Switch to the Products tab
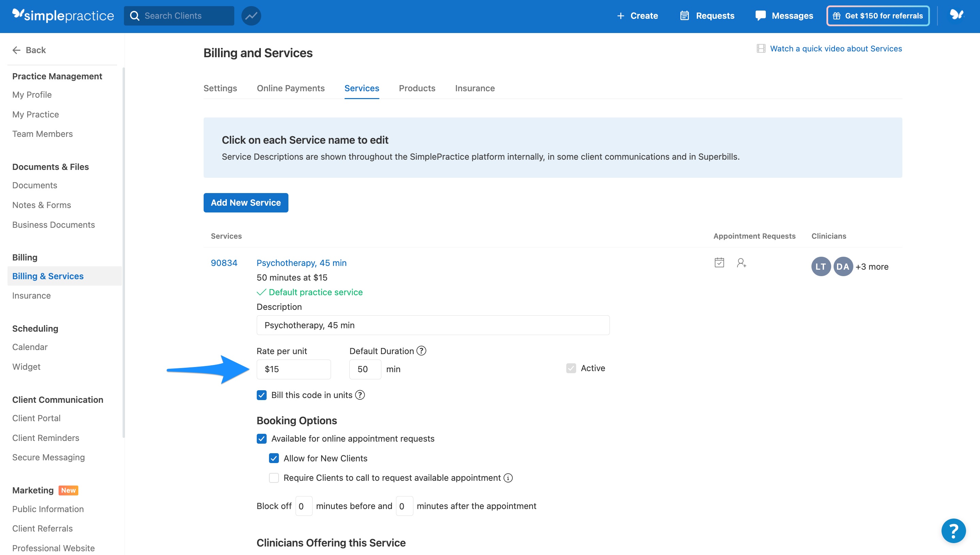Screen dimensions: 980x555 [417, 88]
